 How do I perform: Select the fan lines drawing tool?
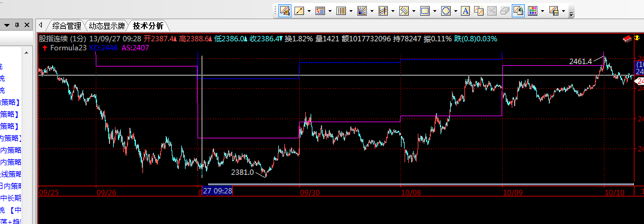362,11
